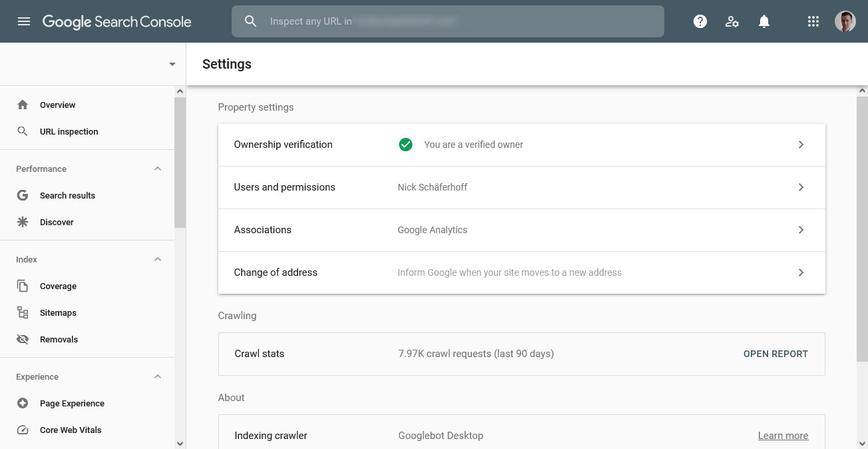Click the Google Search Console logo

tap(117, 21)
